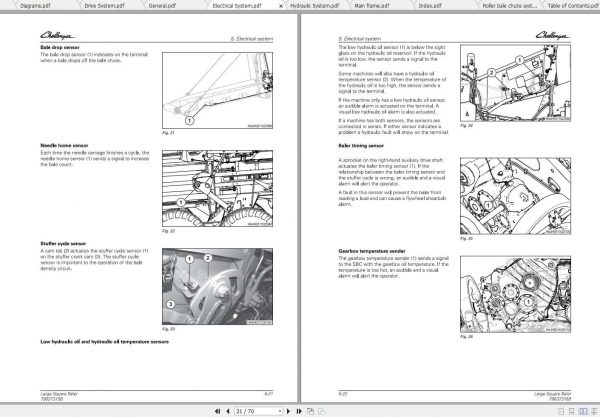Click the Challenger logo on the left page
The height and width of the screenshot is (417, 600).
57,35
